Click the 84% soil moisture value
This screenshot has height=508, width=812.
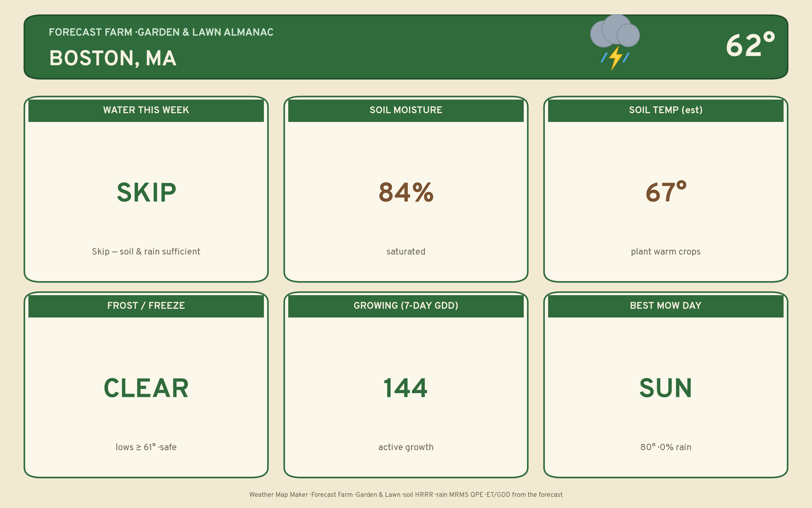[406, 193]
